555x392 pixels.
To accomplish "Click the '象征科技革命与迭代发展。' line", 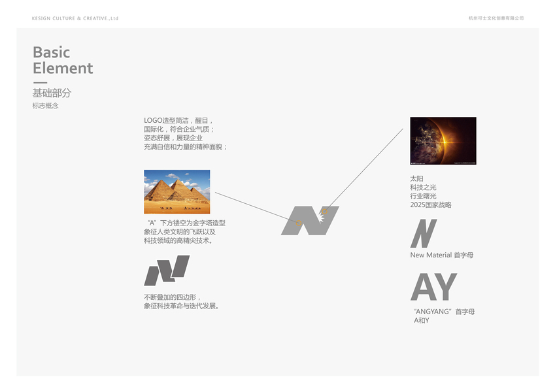I will (x=182, y=306).
